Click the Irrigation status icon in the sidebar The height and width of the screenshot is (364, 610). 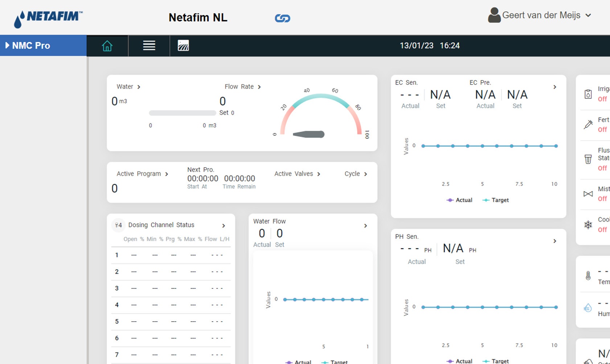point(588,93)
